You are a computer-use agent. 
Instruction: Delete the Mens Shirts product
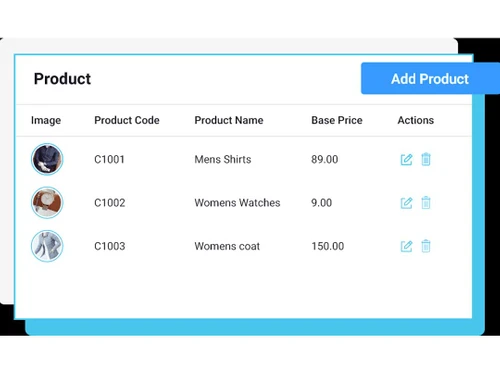(426, 159)
